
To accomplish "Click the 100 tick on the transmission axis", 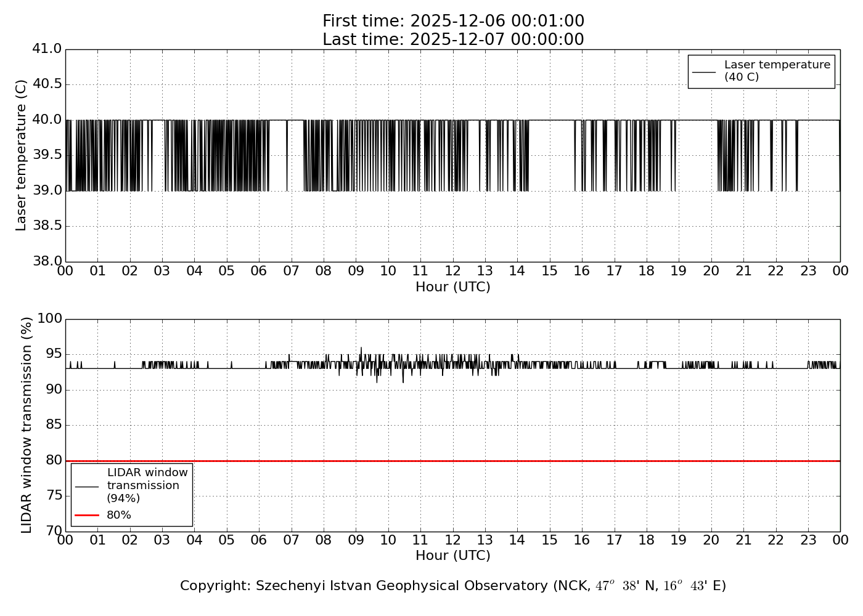I will tap(49, 318).
